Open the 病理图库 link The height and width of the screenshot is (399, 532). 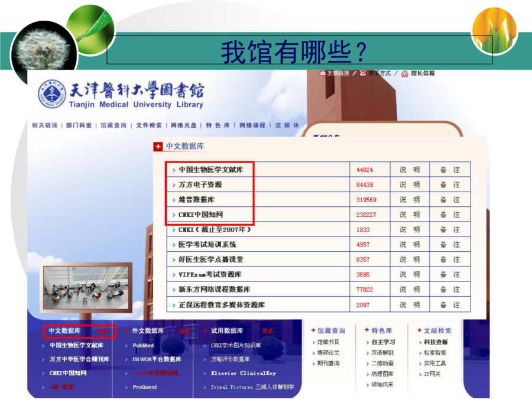point(382,374)
